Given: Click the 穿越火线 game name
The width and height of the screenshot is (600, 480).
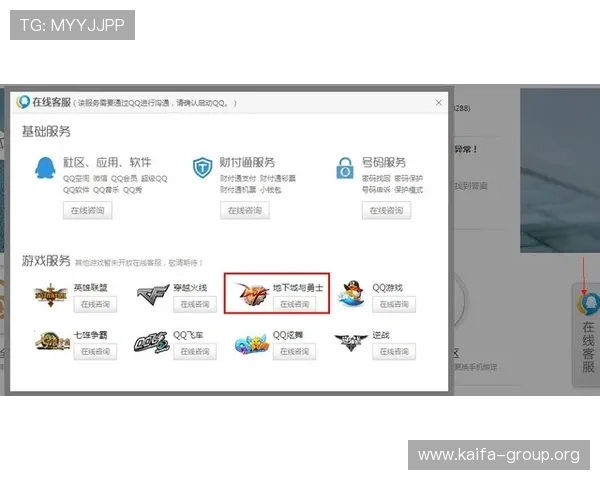Looking at the screenshot, I should [190, 287].
